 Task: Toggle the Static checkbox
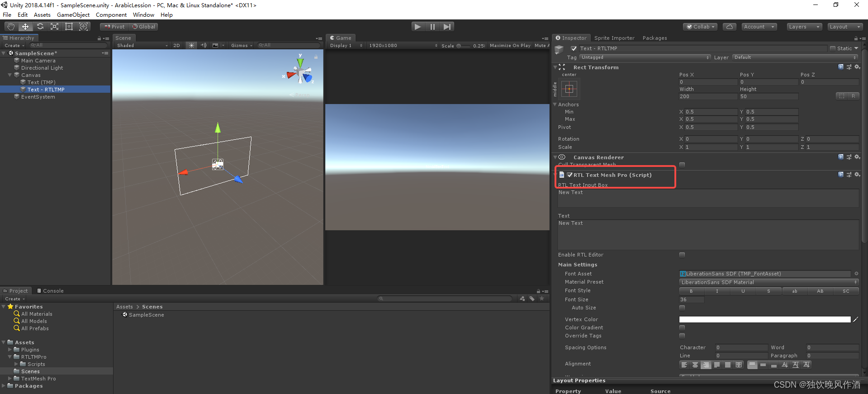[833, 48]
